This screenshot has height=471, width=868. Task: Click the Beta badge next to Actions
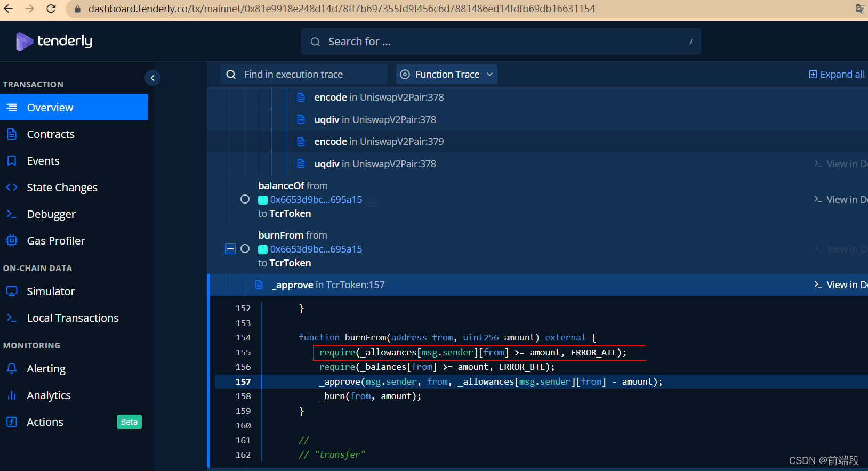(x=129, y=421)
